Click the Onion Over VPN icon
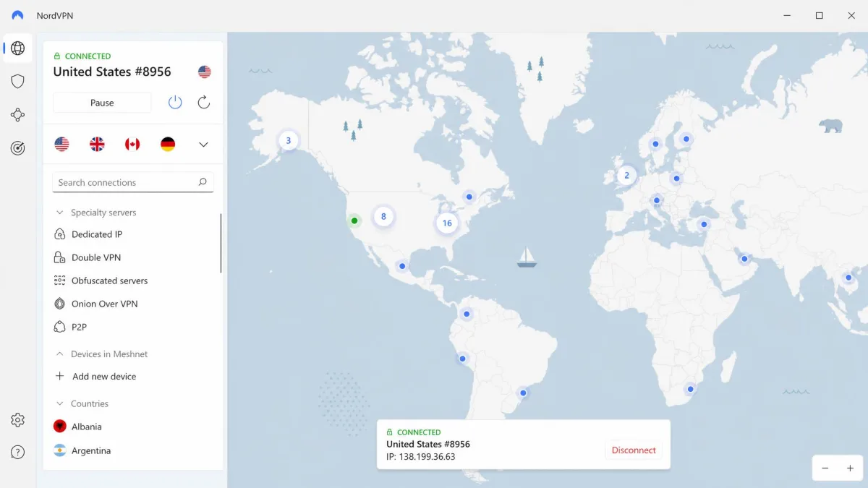Screen dimensions: 868x488 [x=60, y=304]
